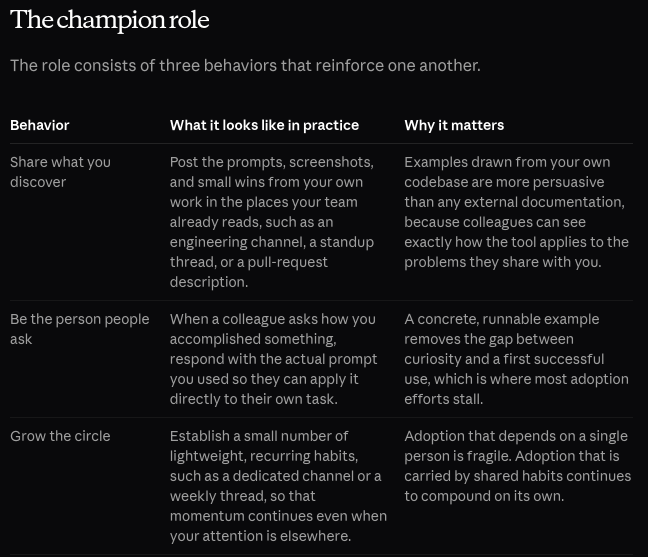Click the phrase 'to compound on its own'
Viewport: 648px width, 557px height.
[x=484, y=496]
